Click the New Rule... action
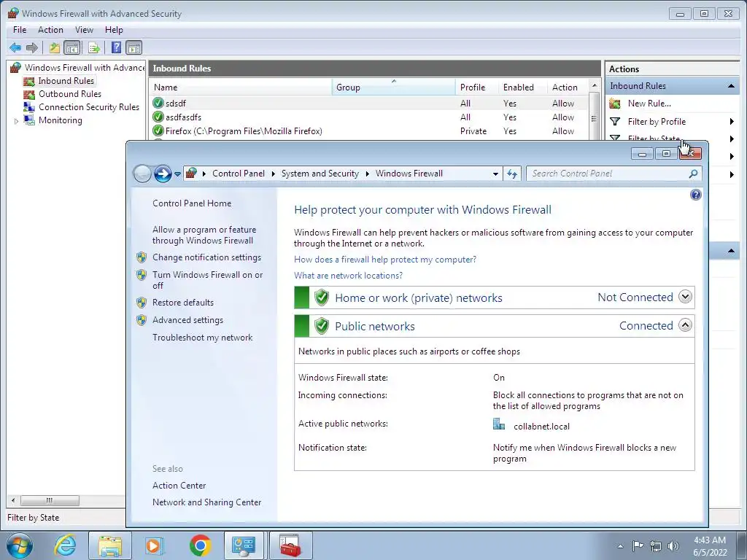747x560 pixels. tap(649, 104)
